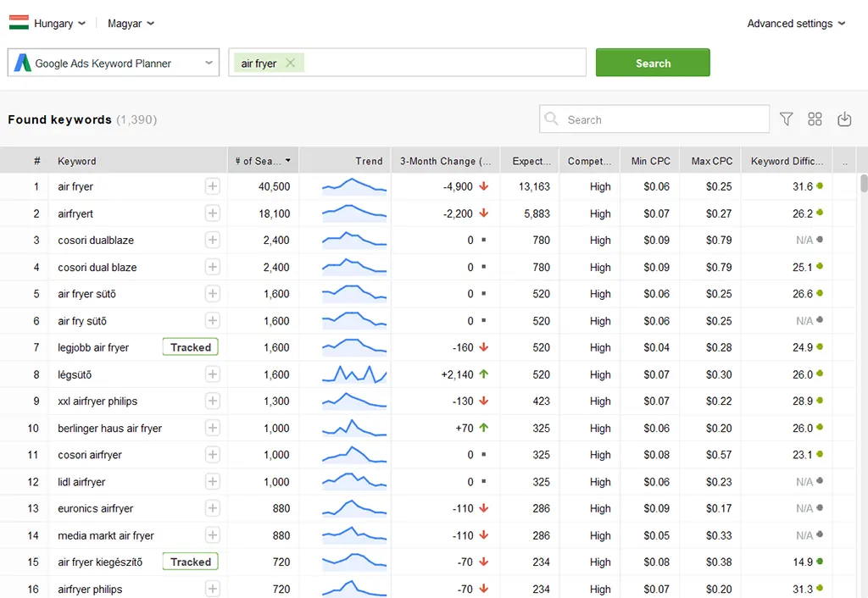This screenshot has height=598, width=868.
Task: Click plus icon beside 'légsütő' keyword
Action: point(212,374)
